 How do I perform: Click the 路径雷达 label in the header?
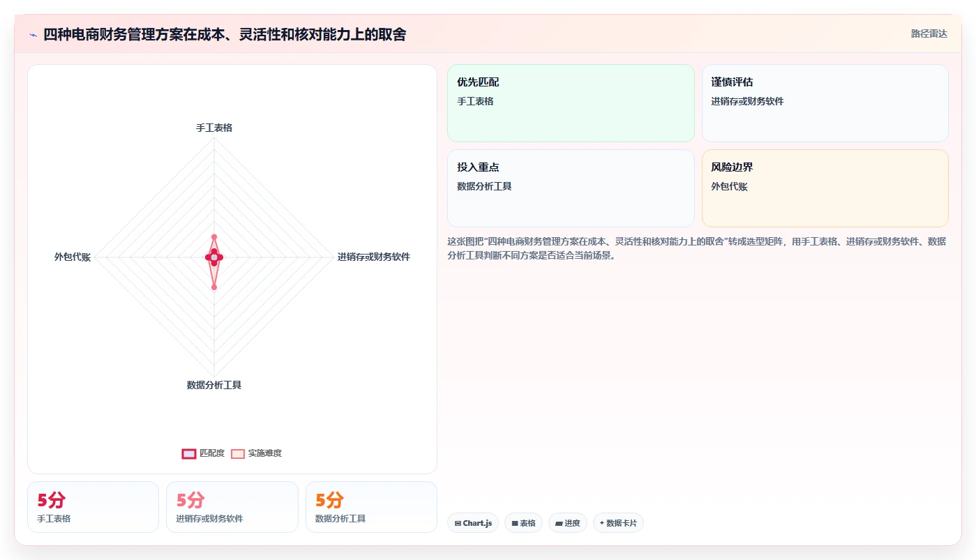click(x=929, y=33)
